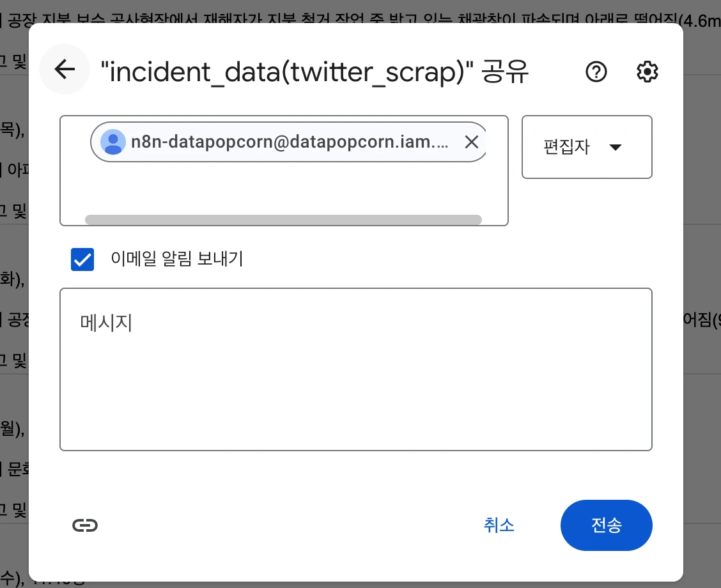Focus the 메시지 text area

coord(356,369)
